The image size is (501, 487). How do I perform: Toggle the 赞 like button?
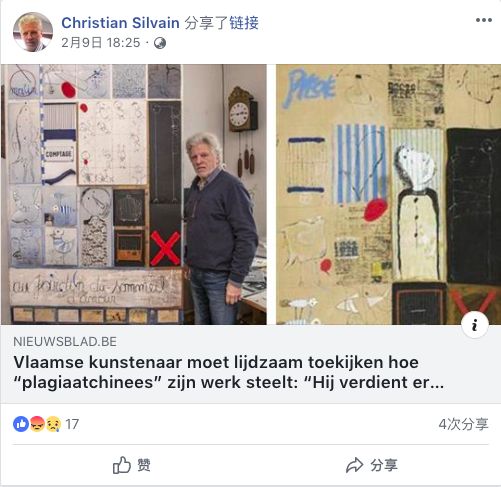(x=132, y=465)
